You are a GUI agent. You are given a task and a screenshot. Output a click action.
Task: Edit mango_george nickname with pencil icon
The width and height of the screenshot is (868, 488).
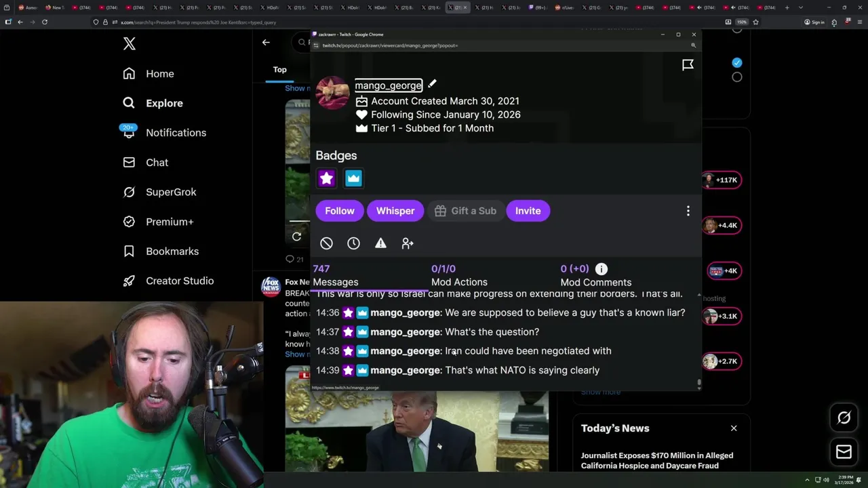click(x=432, y=84)
